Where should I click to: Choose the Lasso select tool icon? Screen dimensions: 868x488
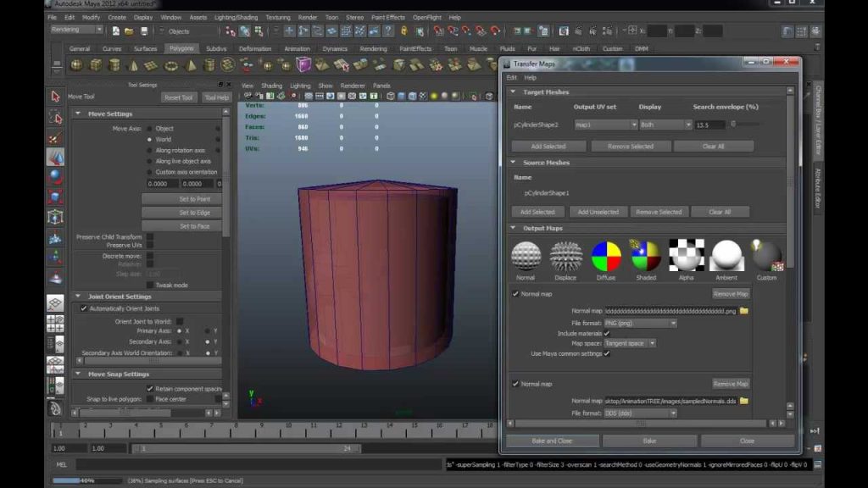pos(55,117)
